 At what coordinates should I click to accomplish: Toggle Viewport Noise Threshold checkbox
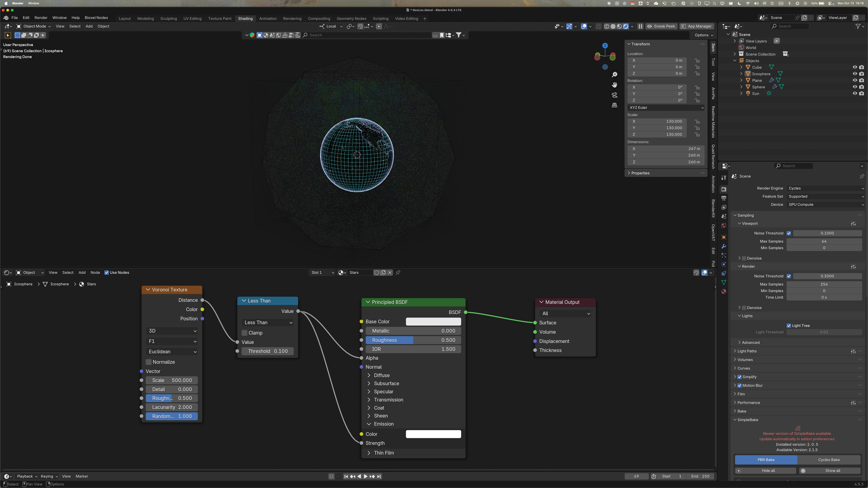coord(789,233)
